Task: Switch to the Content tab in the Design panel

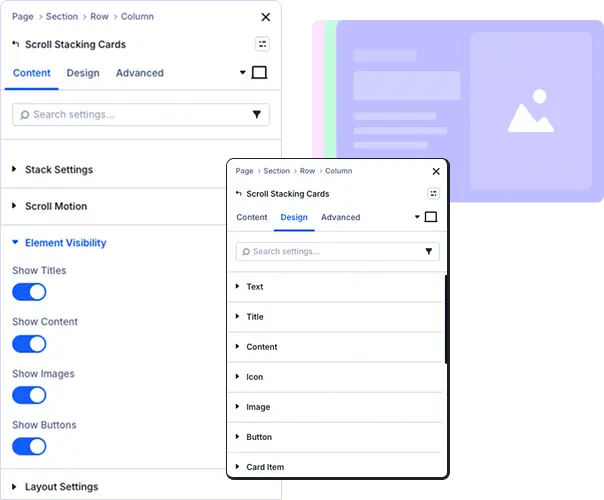Action: tap(251, 217)
